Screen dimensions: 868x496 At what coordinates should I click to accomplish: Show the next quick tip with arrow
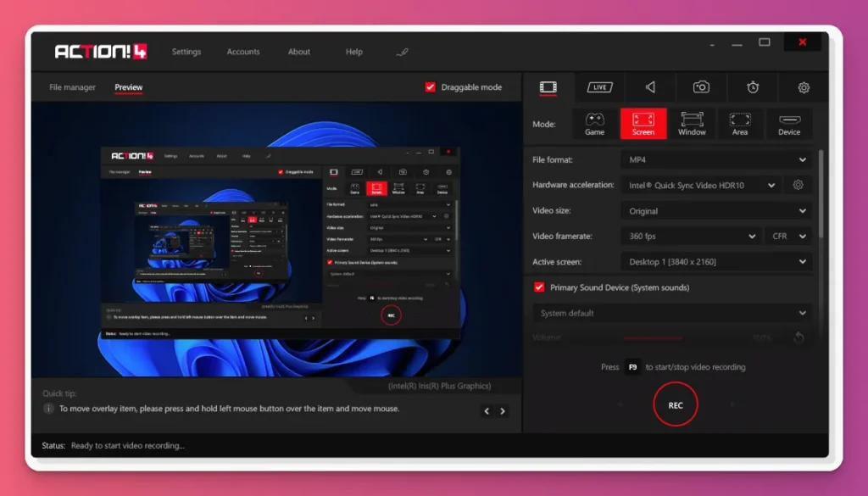pos(503,410)
